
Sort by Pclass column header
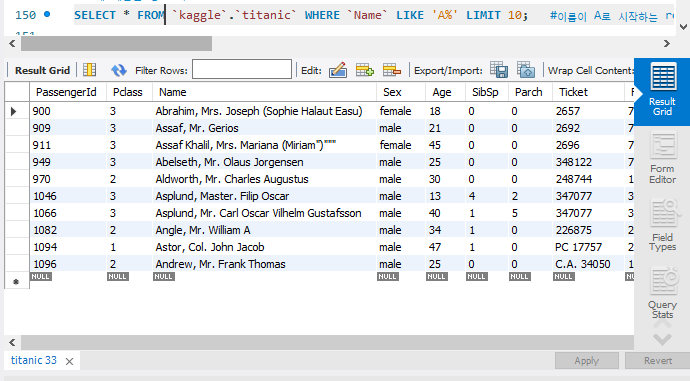[129, 92]
